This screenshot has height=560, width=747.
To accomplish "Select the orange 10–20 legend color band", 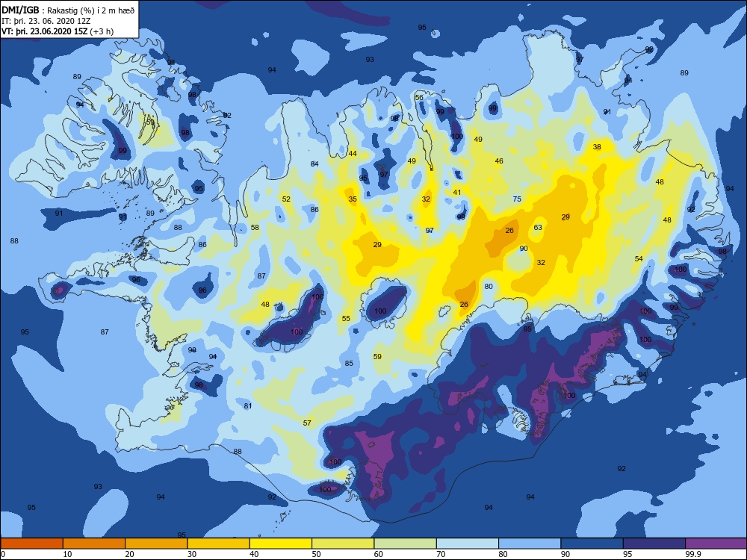I will [94, 544].
